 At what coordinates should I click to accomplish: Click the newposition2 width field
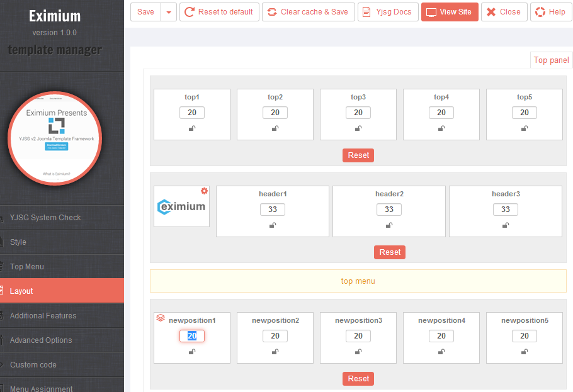coord(275,336)
